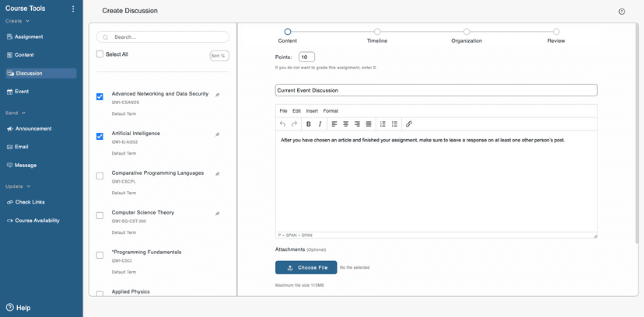Redo the last edit in the editor
Screen dimensions: 644x317
(294, 124)
